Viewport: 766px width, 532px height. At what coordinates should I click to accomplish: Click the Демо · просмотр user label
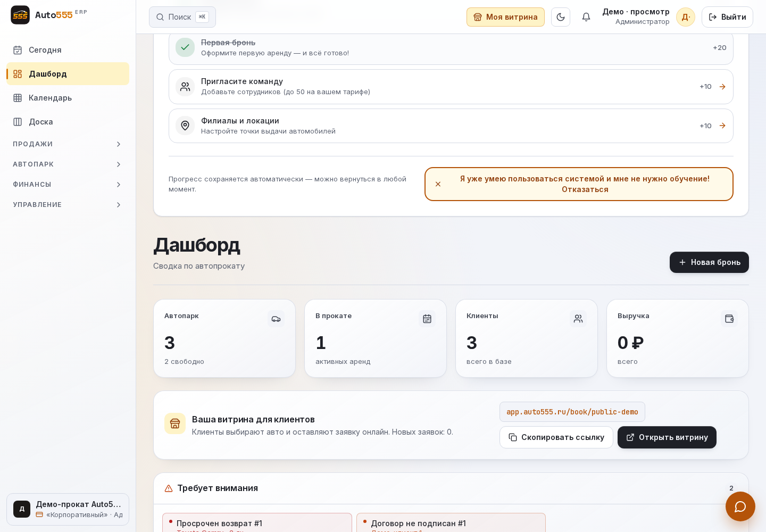(636, 12)
